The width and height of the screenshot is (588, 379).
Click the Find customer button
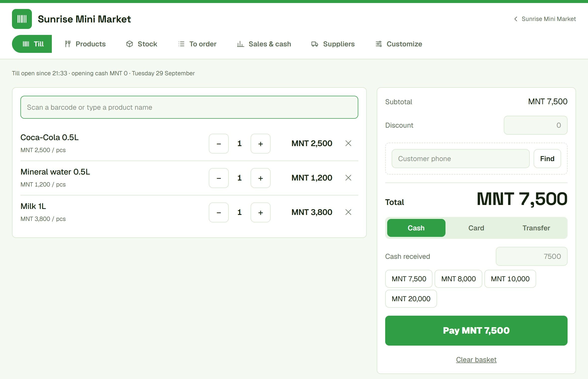click(547, 159)
